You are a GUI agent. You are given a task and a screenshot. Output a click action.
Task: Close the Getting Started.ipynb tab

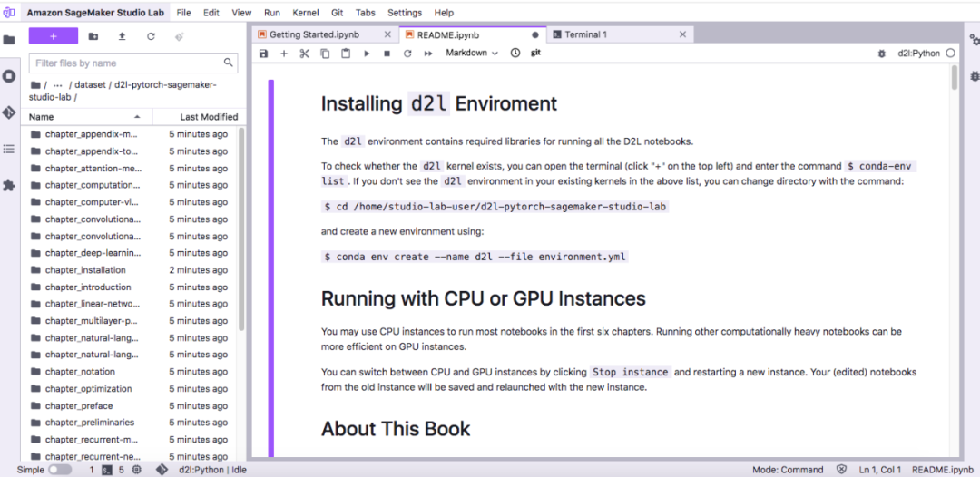click(387, 34)
